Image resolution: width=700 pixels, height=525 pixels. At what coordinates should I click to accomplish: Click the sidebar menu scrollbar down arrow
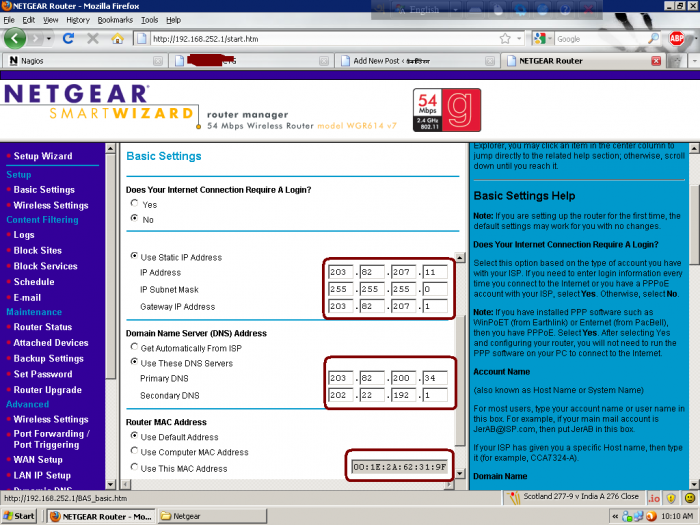coord(110,484)
